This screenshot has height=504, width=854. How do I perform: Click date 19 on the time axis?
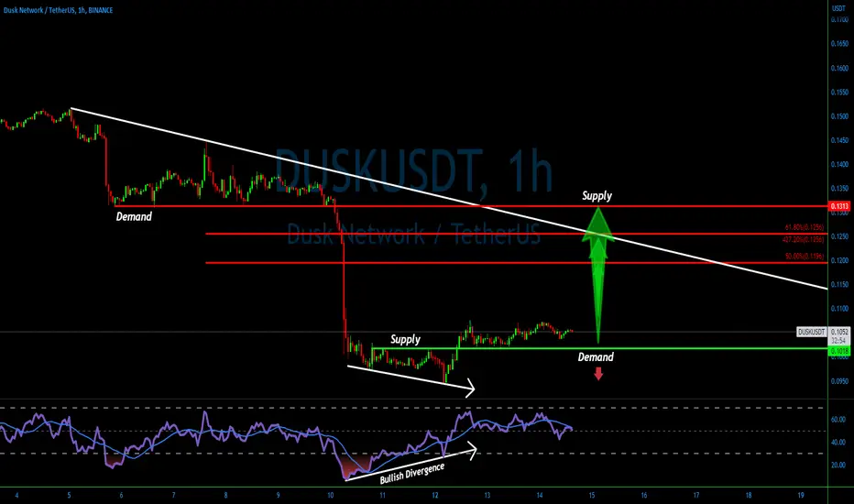[801, 495]
